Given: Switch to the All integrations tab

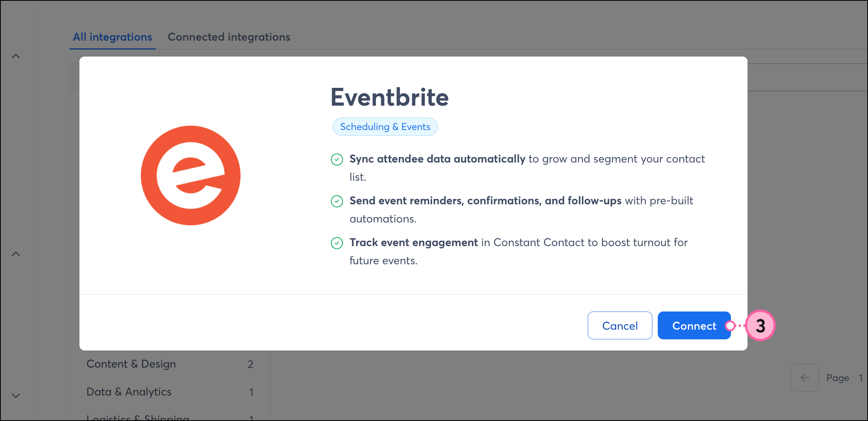Looking at the screenshot, I should pos(112,37).
